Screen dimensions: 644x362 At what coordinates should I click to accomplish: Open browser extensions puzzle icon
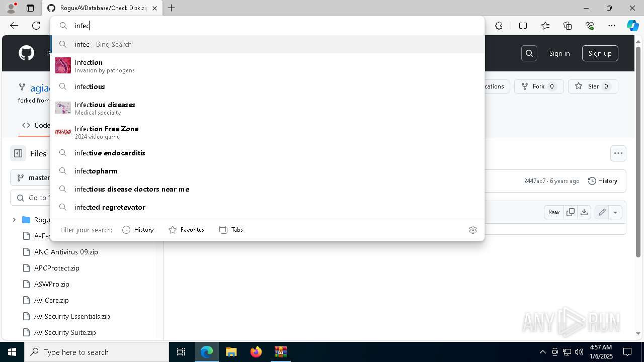[499, 26]
